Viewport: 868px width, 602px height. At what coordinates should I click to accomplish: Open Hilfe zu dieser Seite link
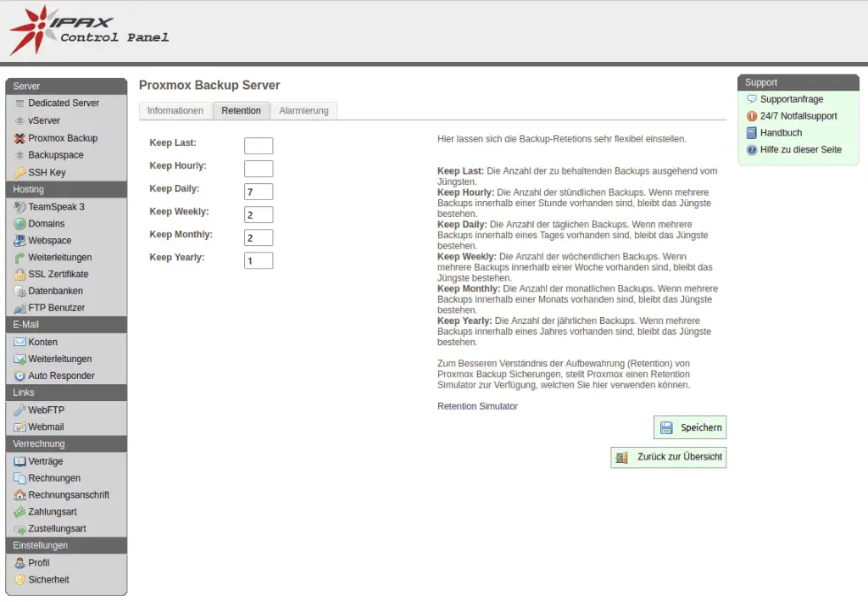[800, 149]
